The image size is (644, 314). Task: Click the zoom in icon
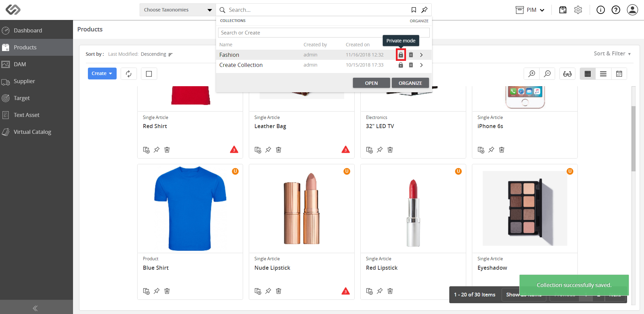[532, 74]
